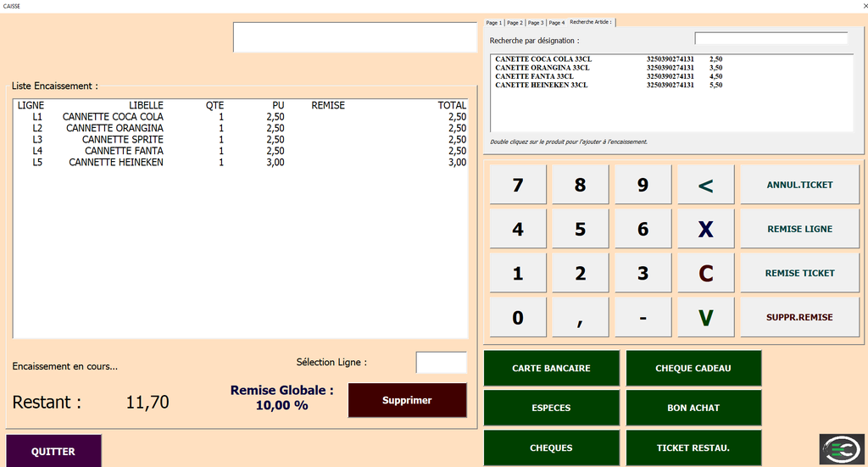Switch to the Page 1 tab

click(x=494, y=23)
